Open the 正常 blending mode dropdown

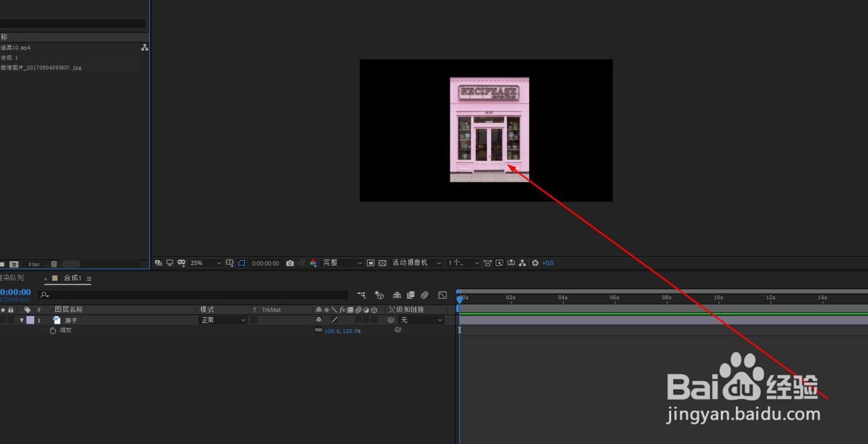(x=224, y=320)
